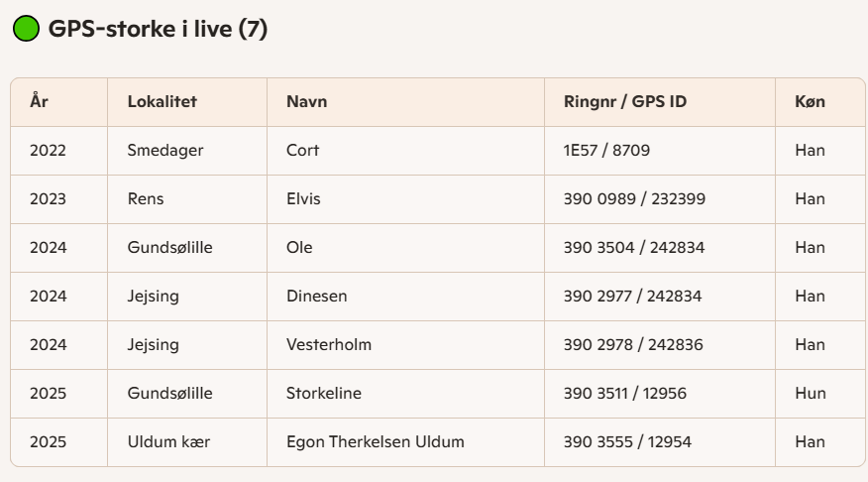Select Egon Therkelsen Uldum row name
The height and width of the screenshot is (482, 868).
pos(376,441)
